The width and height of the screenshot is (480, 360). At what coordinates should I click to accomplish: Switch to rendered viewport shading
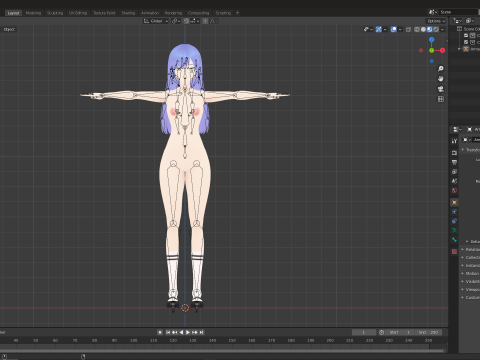pos(436,29)
